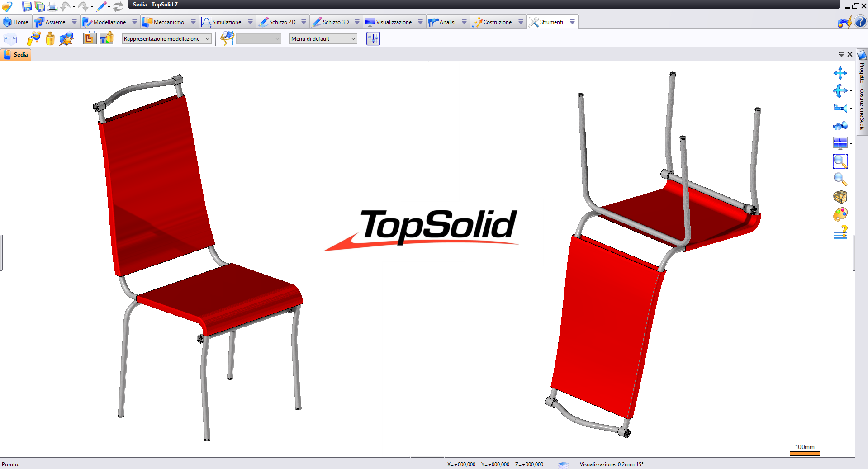Open the Menu di default combo box

point(323,39)
